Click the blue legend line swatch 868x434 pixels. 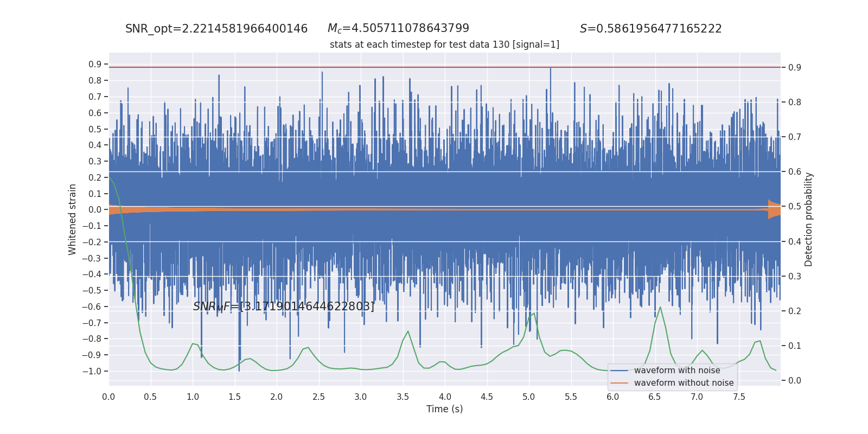(x=620, y=371)
